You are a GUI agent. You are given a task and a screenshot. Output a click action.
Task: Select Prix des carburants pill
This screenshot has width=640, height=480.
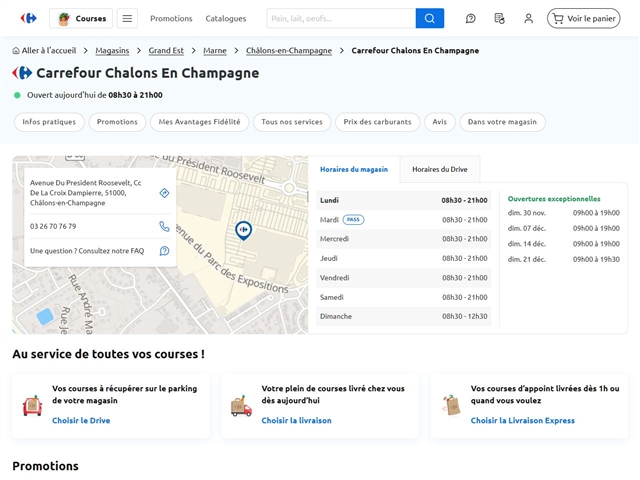(377, 122)
